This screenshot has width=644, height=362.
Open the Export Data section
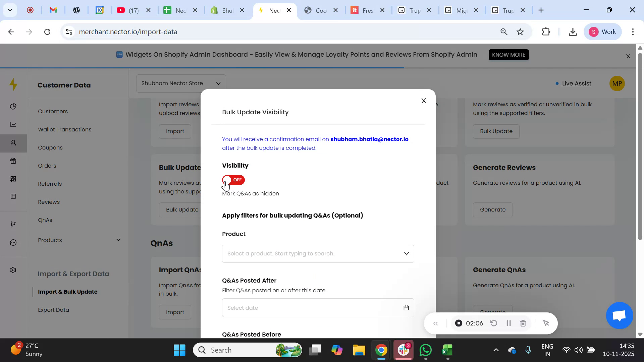coord(53,310)
